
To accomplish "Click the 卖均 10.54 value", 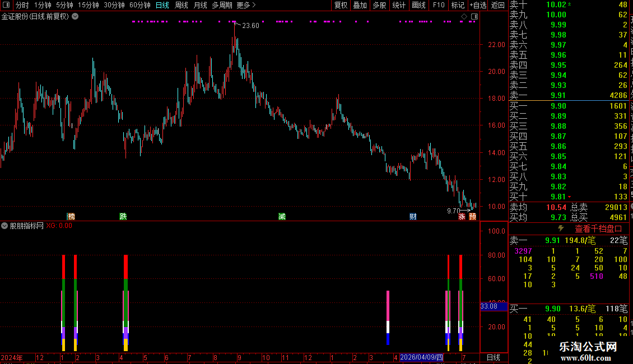I will [556, 207].
